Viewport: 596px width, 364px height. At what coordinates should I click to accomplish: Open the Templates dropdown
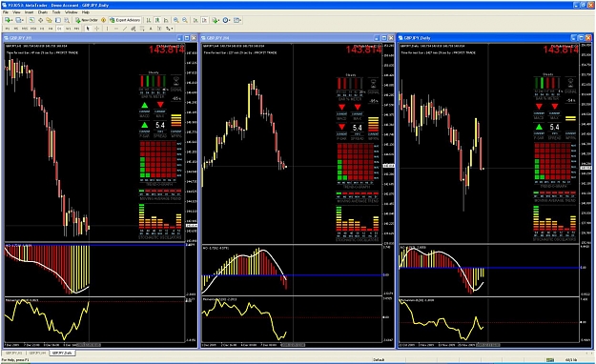click(x=237, y=20)
